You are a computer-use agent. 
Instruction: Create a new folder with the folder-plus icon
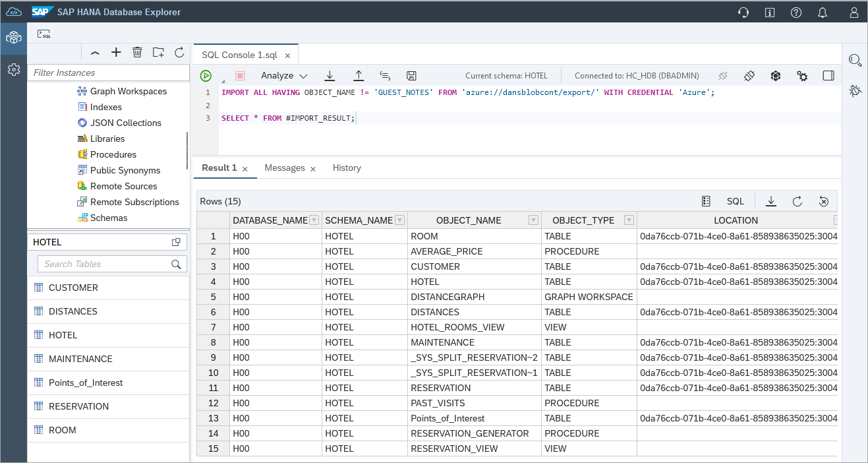158,52
